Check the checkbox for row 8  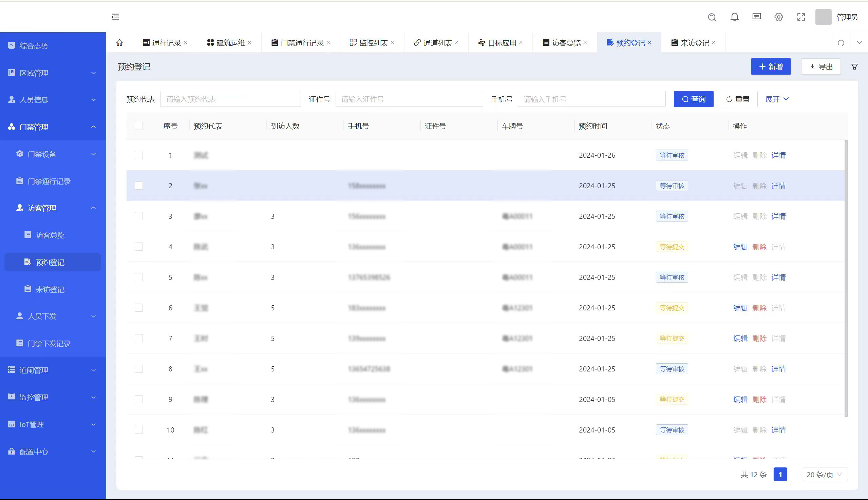pyautogui.click(x=139, y=369)
